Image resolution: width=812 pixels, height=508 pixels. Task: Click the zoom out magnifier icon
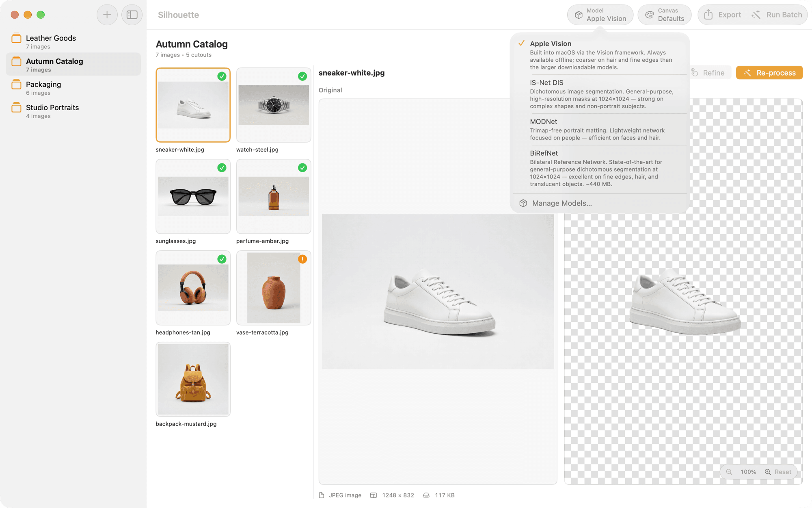pos(729,472)
